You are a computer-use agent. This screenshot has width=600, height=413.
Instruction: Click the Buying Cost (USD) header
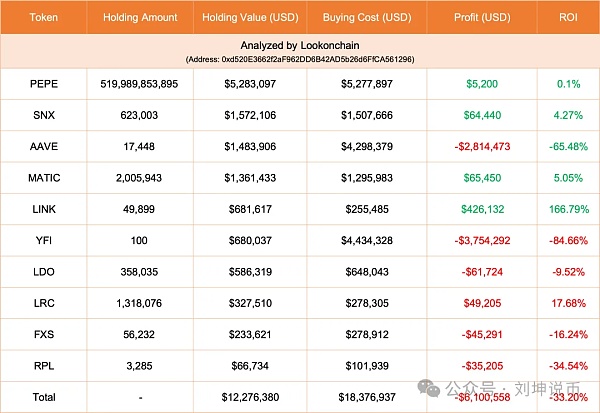(368, 17)
